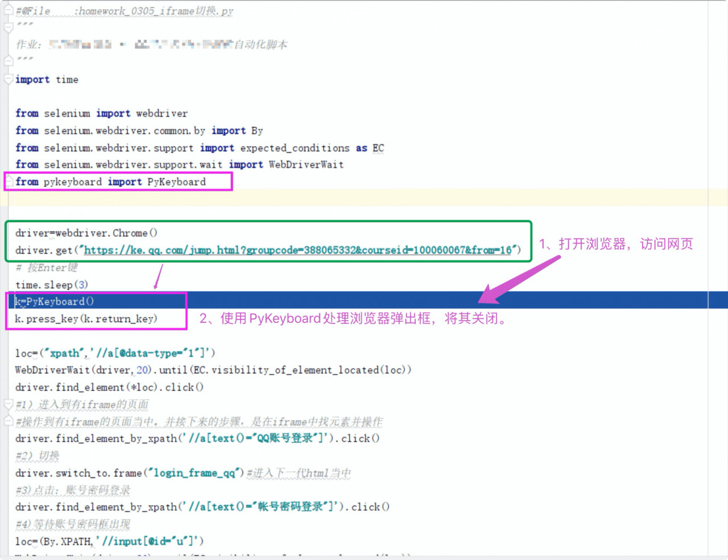Image resolution: width=728 pixels, height=560 pixels.
Task: Click the 'WebDriverWait(driver,20).until' line
Action: coord(213,370)
